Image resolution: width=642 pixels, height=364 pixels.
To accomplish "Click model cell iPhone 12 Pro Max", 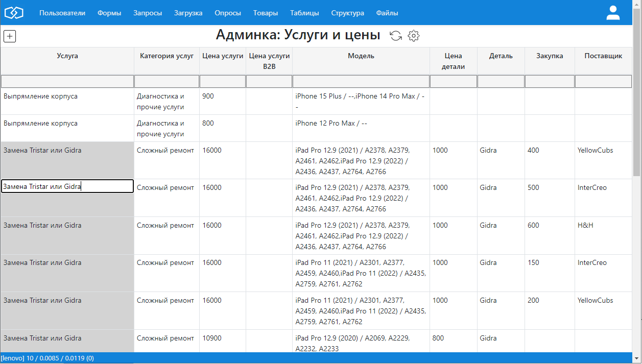I will (361, 128).
